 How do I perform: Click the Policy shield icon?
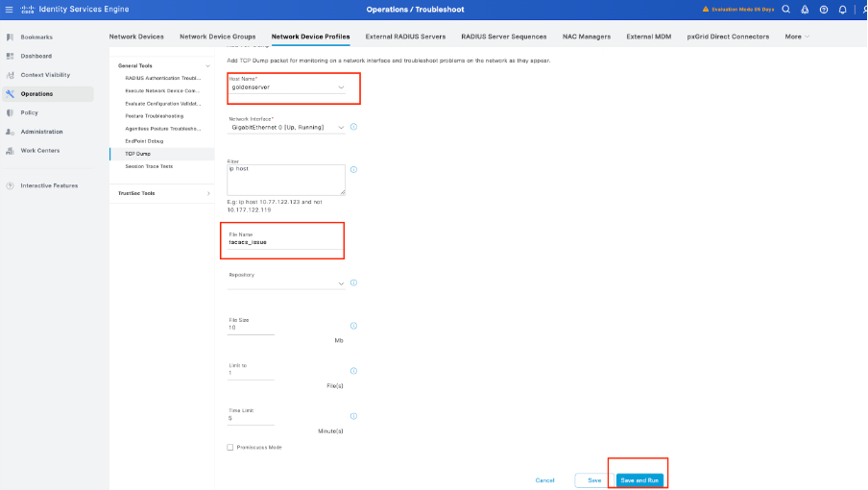(x=10, y=113)
